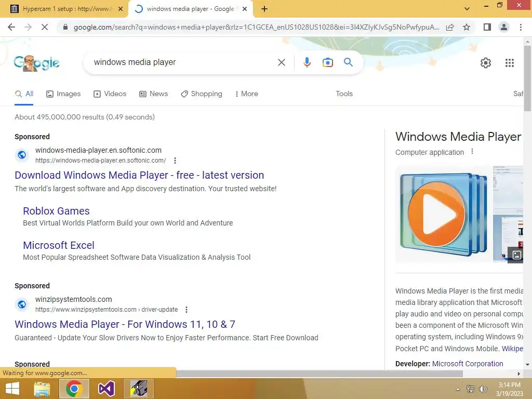The width and height of the screenshot is (532, 399).
Task: Click the horizontal page scrollbar
Action: [x=320, y=374]
